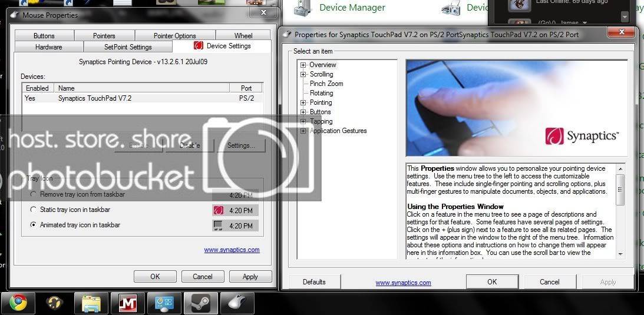The width and height of the screenshot is (644, 315).
Task: Open the Device Settings tab
Action: pos(222,46)
